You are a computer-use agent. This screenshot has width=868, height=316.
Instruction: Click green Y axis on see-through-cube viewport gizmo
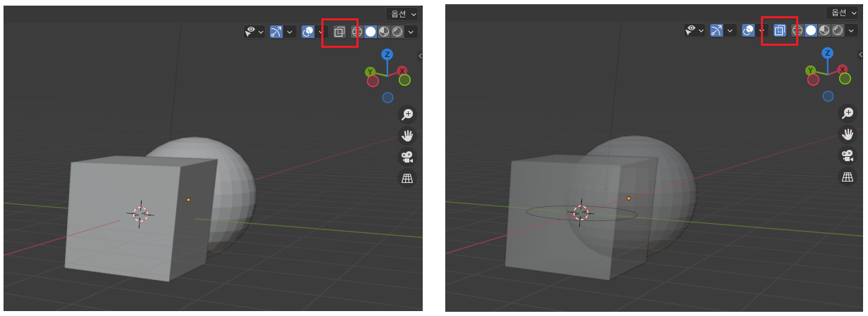811,70
